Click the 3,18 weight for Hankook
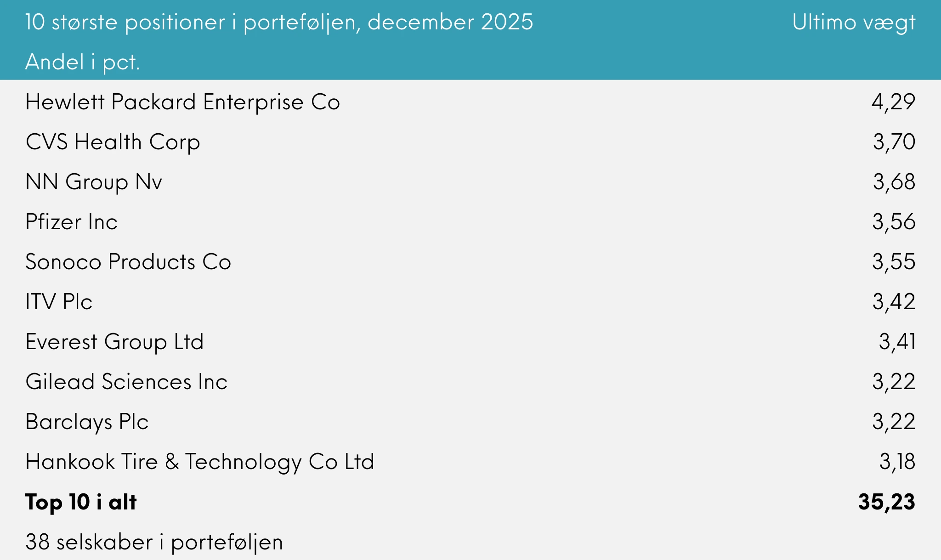 point(897,462)
